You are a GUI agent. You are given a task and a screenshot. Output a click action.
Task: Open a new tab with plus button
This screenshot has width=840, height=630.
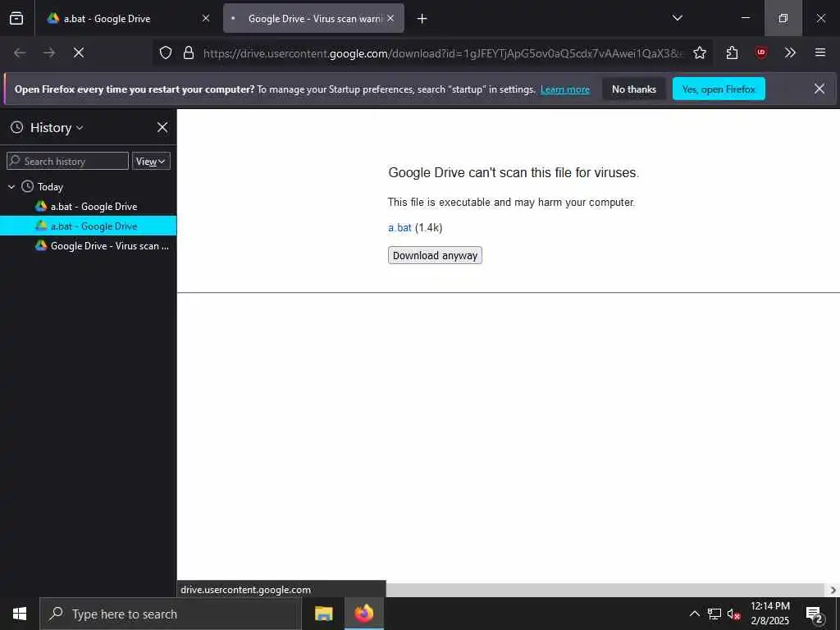pos(422,19)
